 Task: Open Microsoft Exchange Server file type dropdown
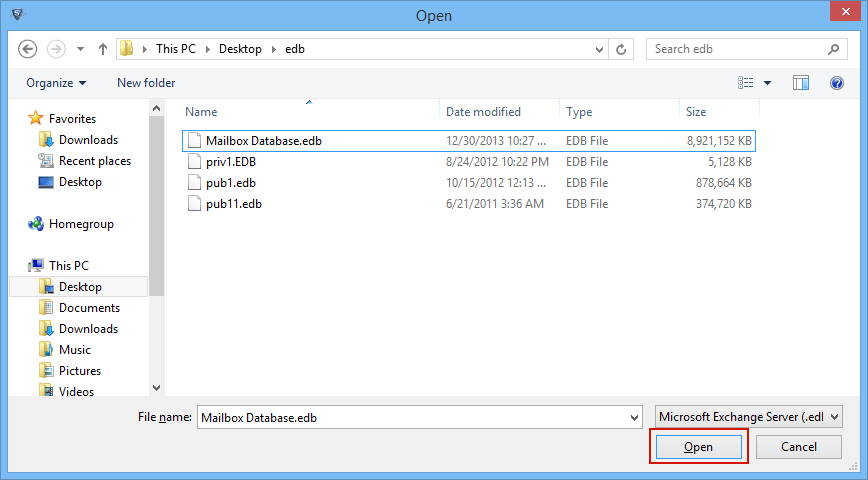(x=748, y=417)
